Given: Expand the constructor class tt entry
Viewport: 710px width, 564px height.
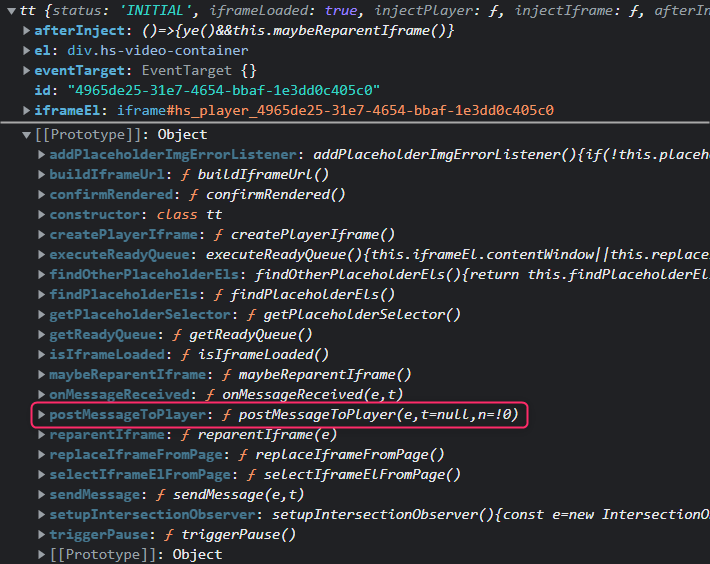Looking at the screenshot, I should point(41,214).
